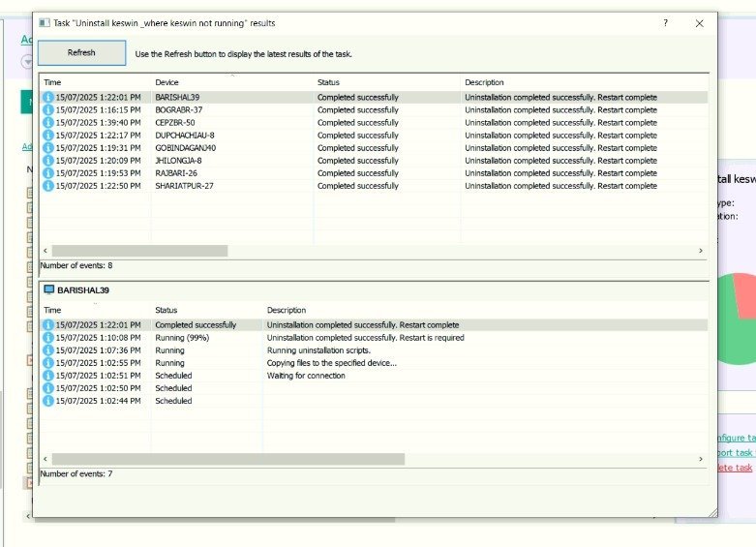
Task: Click info icon of RAJBARI-26 row
Action: pos(47,172)
